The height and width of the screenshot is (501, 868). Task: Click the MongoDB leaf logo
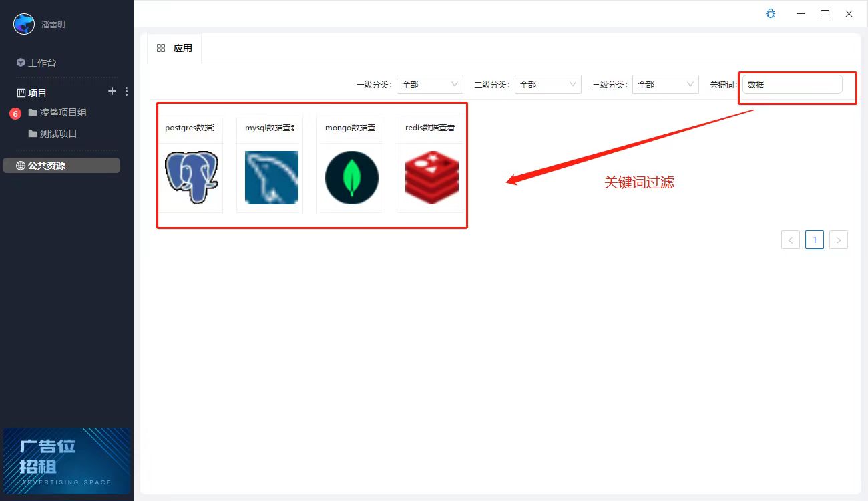pyautogui.click(x=352, y=177)
